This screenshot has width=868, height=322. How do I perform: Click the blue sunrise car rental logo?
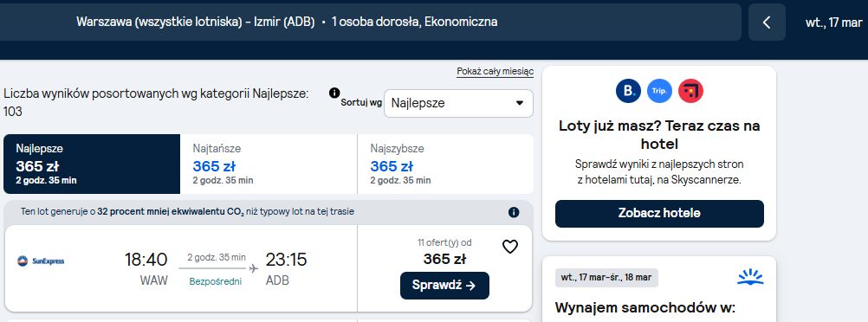pyautogui.click(x=750, y=277)
